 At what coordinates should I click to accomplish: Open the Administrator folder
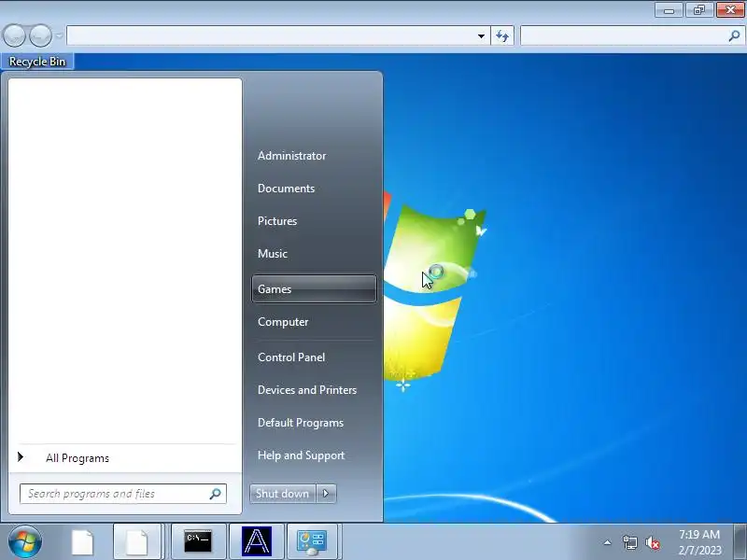(292, 156)
